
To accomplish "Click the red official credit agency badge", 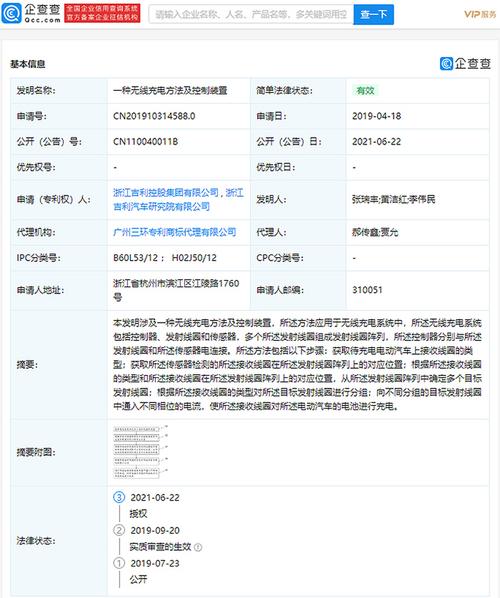I will (x=102, y=13).
